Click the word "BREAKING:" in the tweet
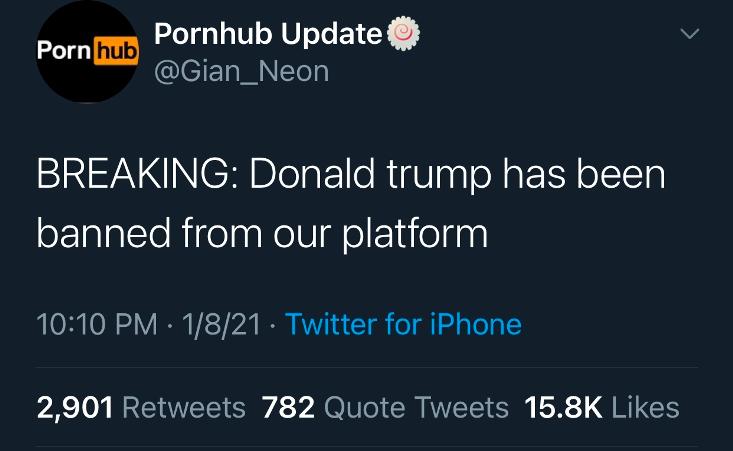 pos(139,174)
